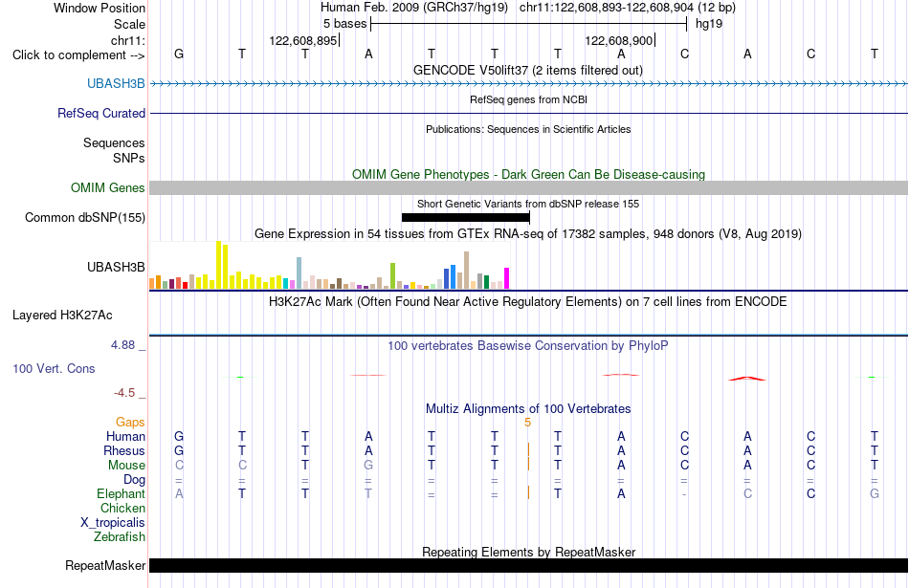
Task: Click the 'Repeating Elements by RepeatMasker' title
Action: (529, 552)
